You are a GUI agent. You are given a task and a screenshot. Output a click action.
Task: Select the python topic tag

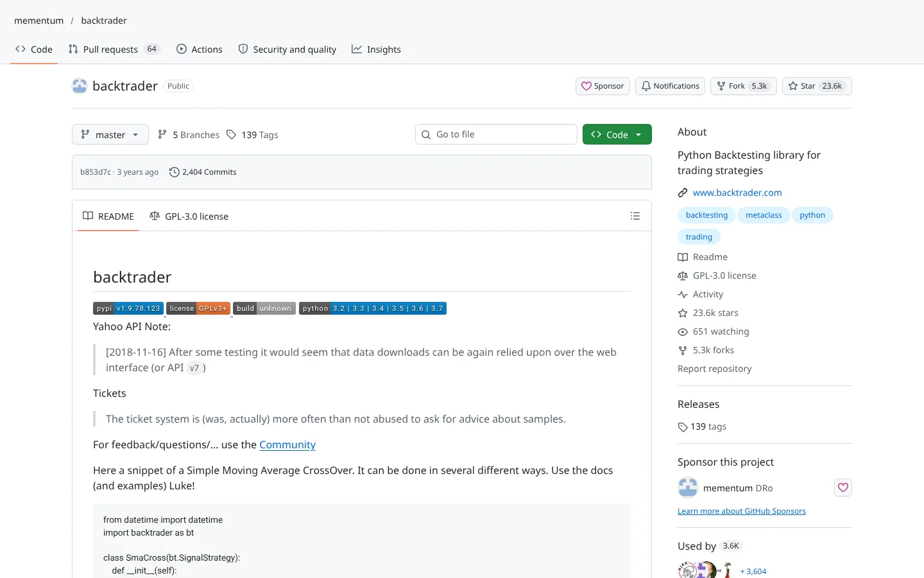[812, 215]
